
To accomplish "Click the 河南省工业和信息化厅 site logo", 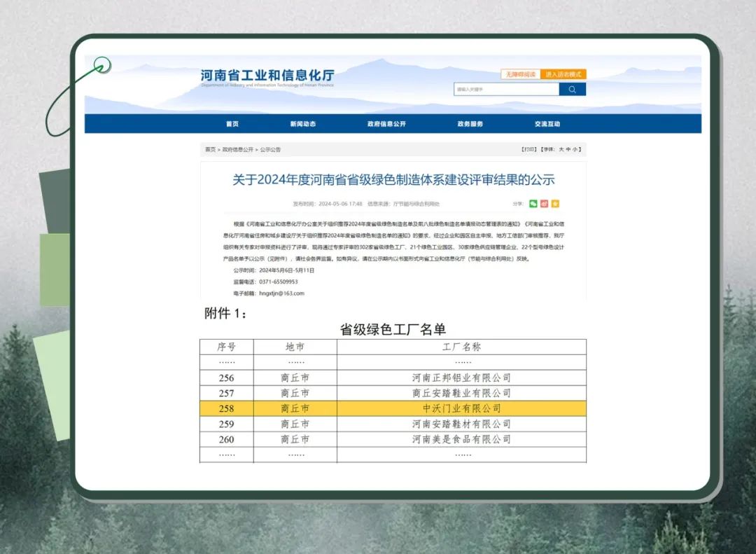I will 267,77.
